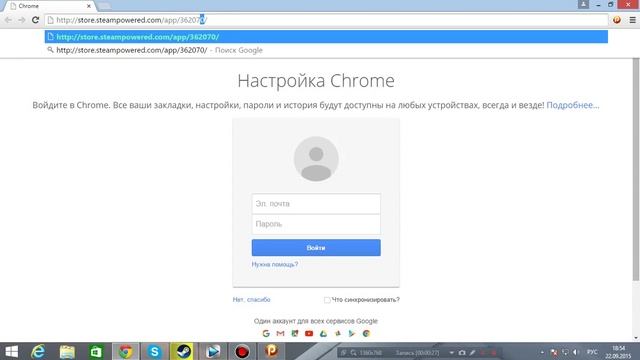Click the taskbar clock and date
This screenshot has width=640, height=360.
pos(619,352)
